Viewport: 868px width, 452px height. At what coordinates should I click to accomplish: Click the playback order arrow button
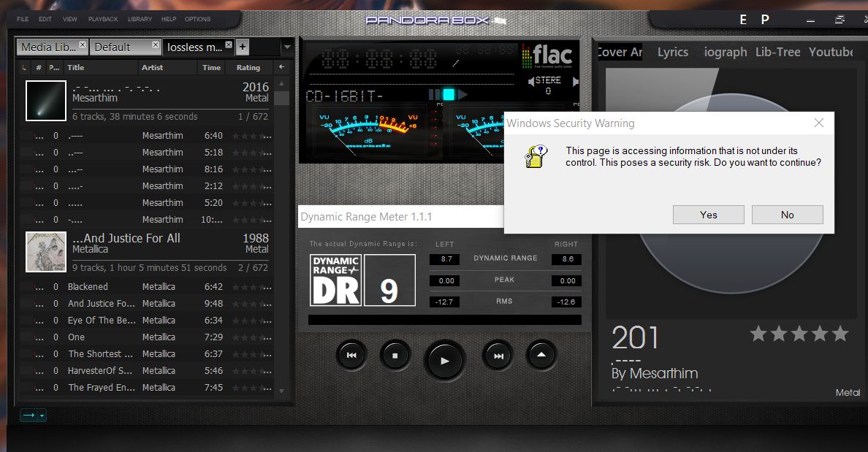pyautogui.click(x=28, y=415)
